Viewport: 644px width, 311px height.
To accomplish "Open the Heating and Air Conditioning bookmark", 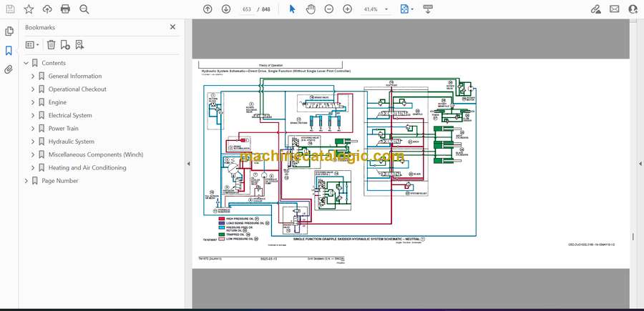I will (x=87, y=168).
